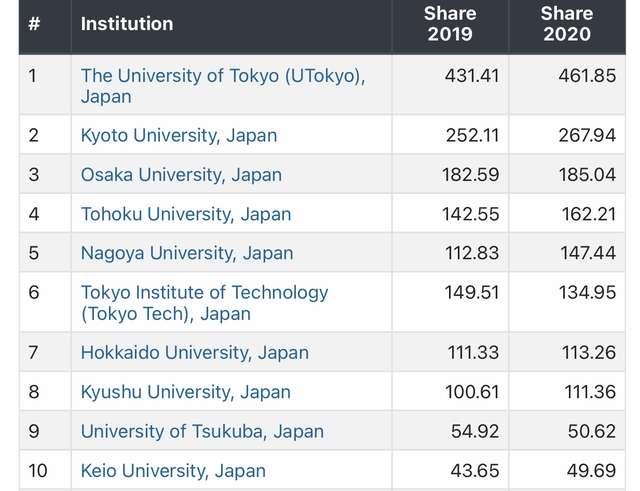The height and width of the screenshot is (491, 640).
Task: Click the # rank column header
Action: (x=34, y=23)
